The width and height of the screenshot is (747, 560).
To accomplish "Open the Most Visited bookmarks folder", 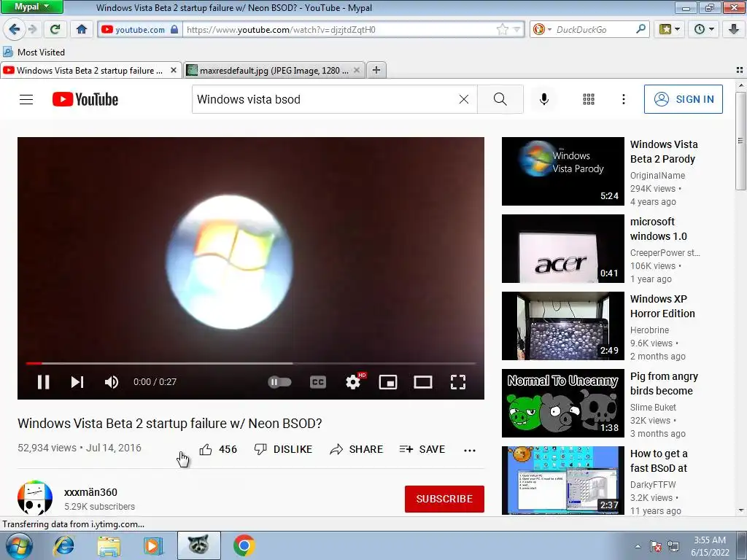I will 34,52.
